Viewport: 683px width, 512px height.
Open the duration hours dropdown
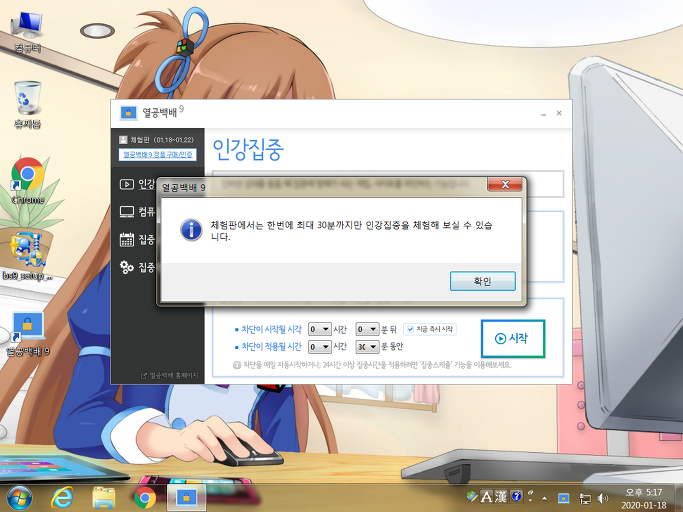(x=320, y=347)
